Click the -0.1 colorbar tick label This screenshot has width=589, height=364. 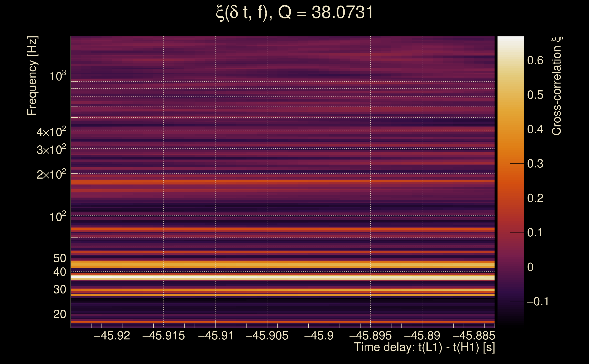tap(538, 301)
